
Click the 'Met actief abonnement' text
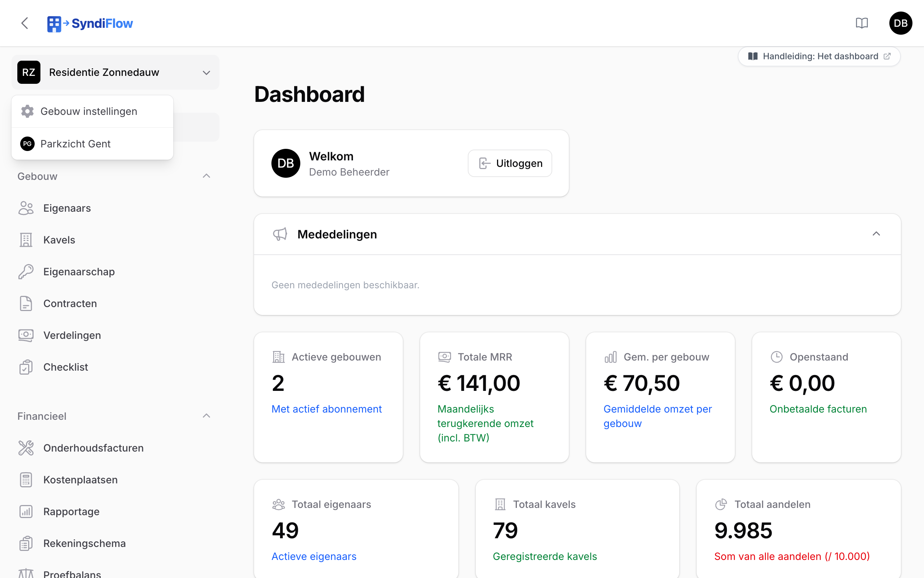[326, 409]
